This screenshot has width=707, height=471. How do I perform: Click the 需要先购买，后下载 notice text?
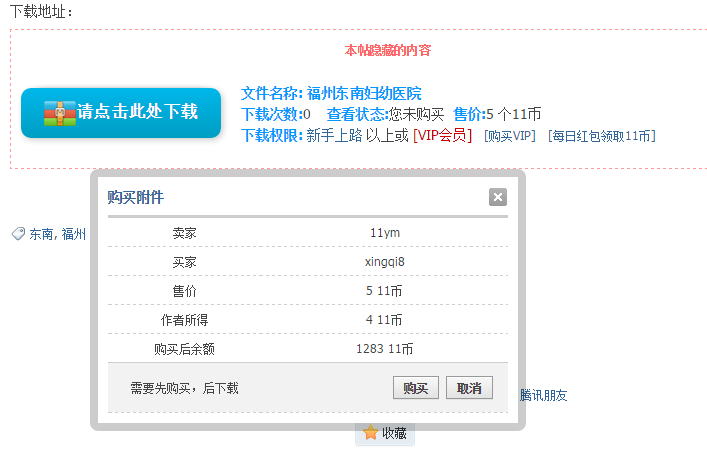pos(184,388)
